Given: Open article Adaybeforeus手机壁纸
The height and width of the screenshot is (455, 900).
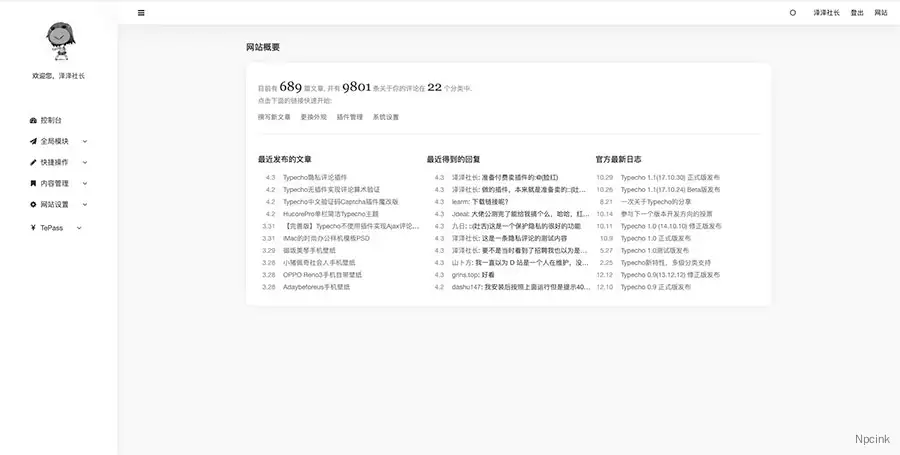Looking at the screenshot, I should 316,287.
